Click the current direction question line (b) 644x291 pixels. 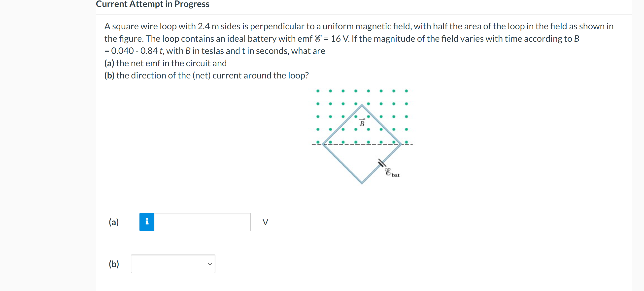coord(206,75)
